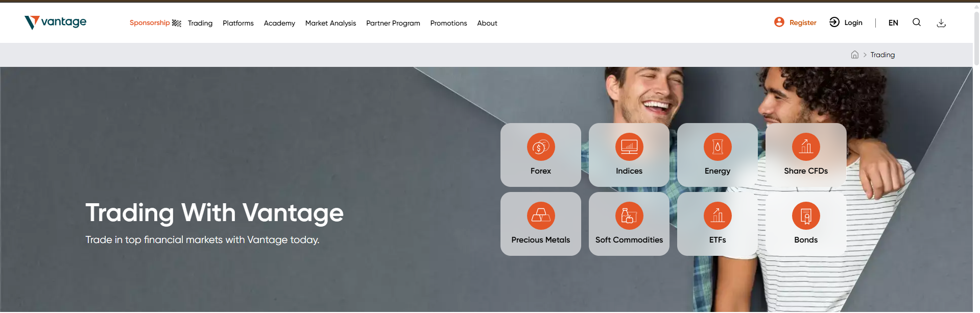Screen dimensions: 980x313
Task: Go to home via breadcrumb house icon
Action: point(855,55)
